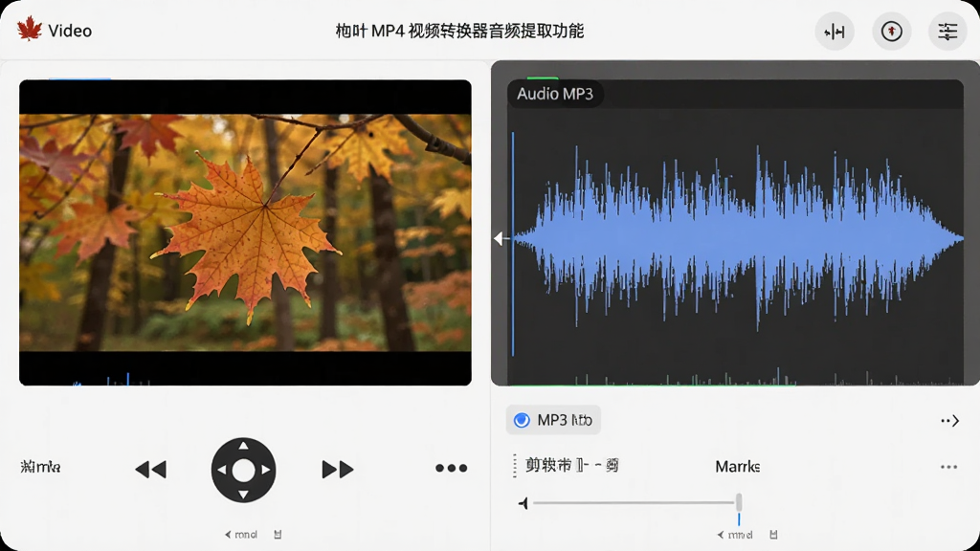Click the circular upload/export icon
Screen dimensions: 980x551
891,32
